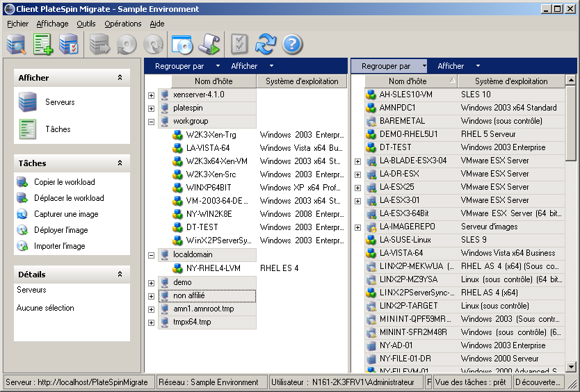Image resolution: width=580 pixels, height=392 pixels.
Task: Open the Opérations menu
Action: [x=122, y=24]
